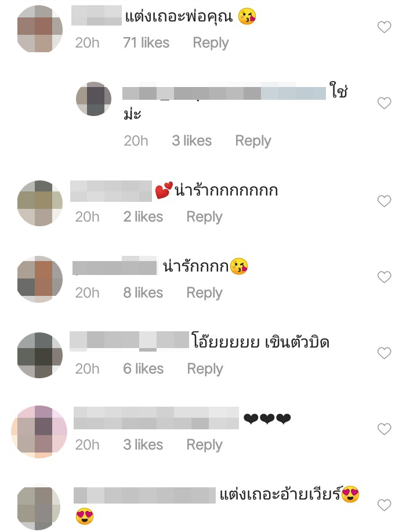This screenshot has height=532, width=417.
Task: Like the three black hearts comment
Action: tap(384, 429)
